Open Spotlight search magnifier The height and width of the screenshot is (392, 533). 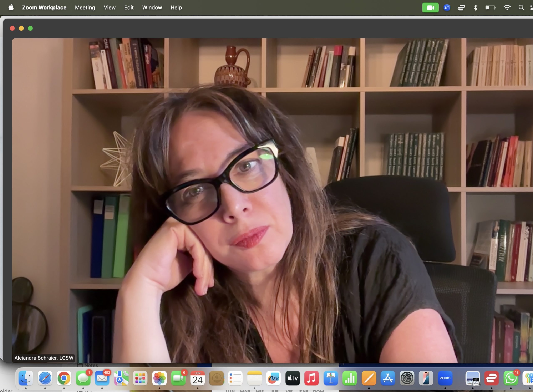521,7
